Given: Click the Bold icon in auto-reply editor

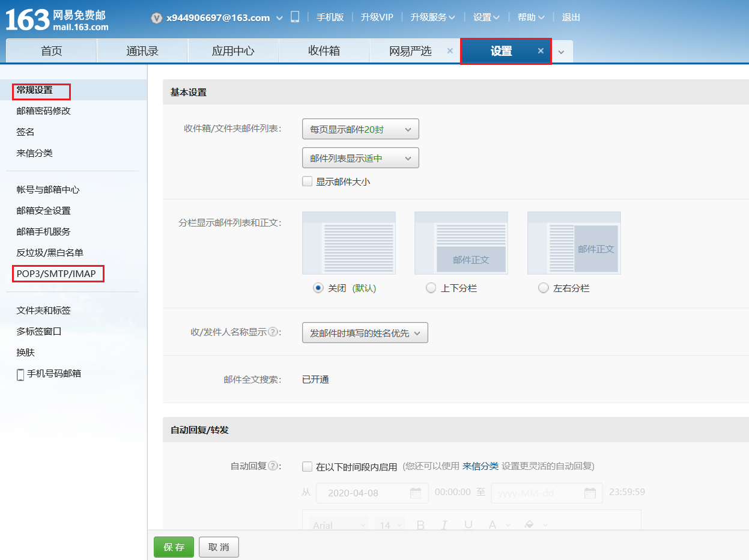Looking at the screenshot, I should tap(420, 525).
